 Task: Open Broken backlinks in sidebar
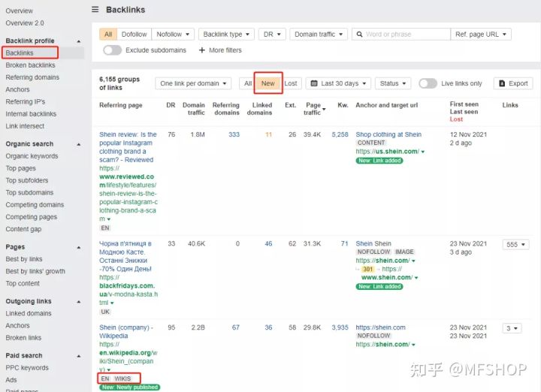(x=30, y=65)
